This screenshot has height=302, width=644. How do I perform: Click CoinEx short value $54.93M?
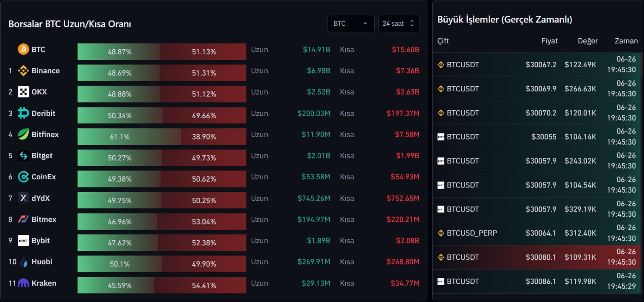(x=405, y=177)
